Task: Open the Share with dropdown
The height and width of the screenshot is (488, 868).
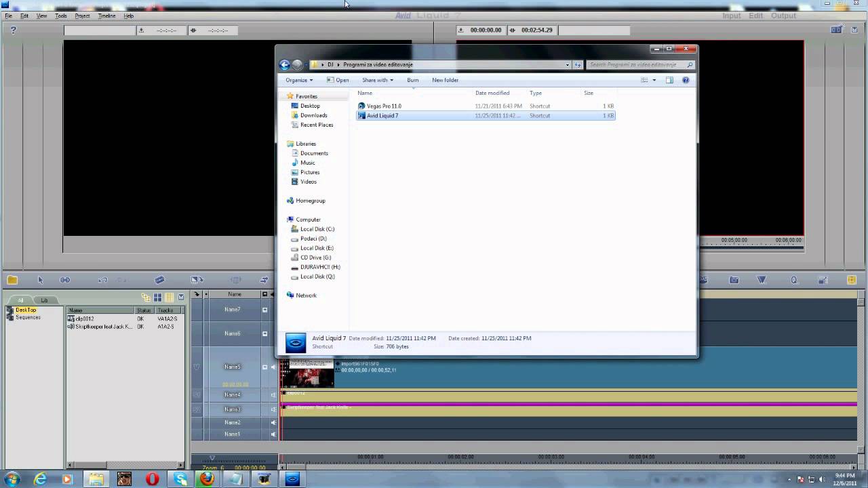Action: coord(377,80)
